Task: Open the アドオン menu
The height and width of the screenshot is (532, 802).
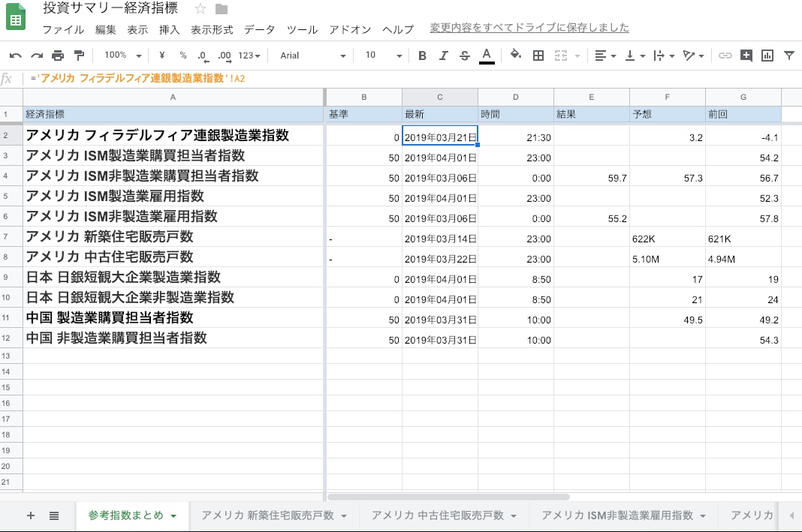Action: pyautogui.click(x=350, y=30)
